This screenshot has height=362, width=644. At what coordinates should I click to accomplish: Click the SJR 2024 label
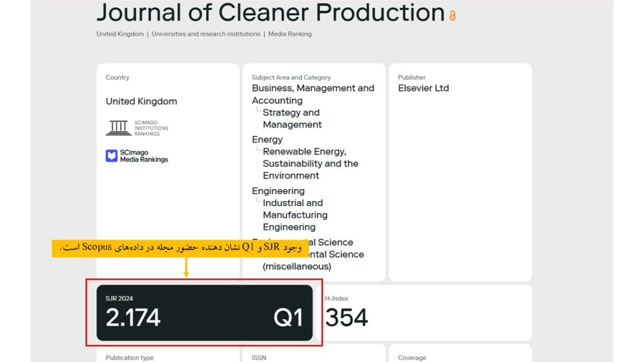coord(119,299)
